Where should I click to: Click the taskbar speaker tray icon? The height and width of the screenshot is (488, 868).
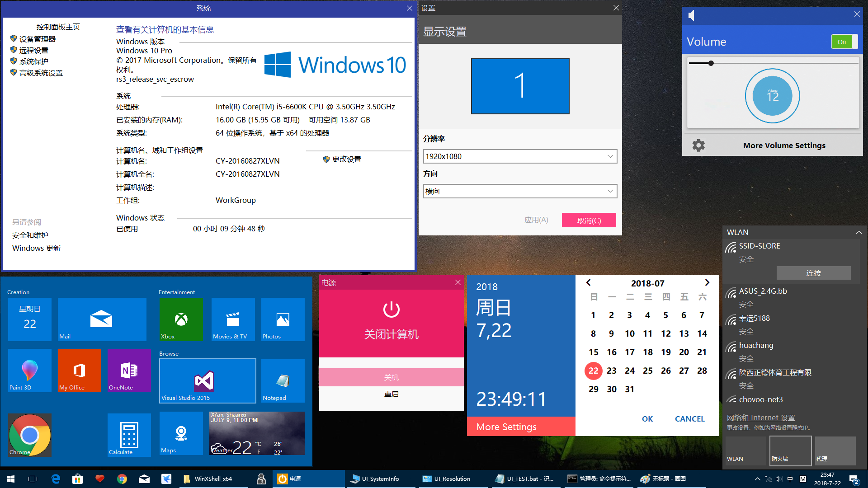click(x=778, y=479)
